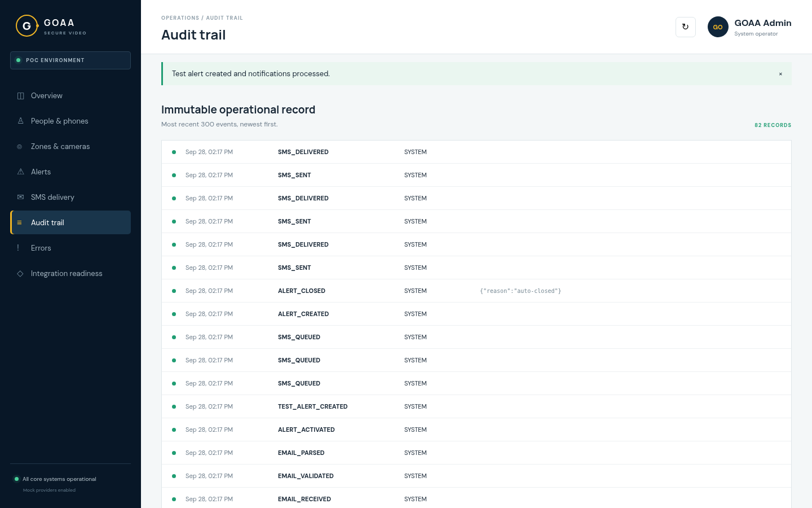Click the GOAA logo icon
This screenshot has width=812, height=508.
pyautogui.click(x=27, y=26)
